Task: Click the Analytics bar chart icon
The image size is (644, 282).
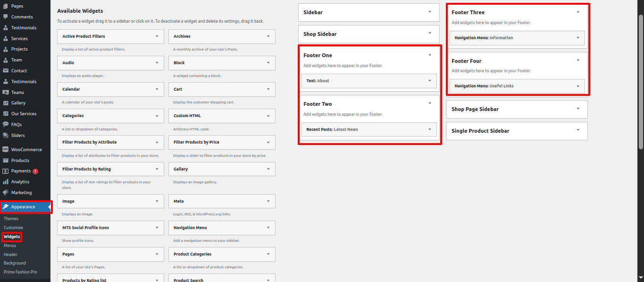Action: [6, 182]
